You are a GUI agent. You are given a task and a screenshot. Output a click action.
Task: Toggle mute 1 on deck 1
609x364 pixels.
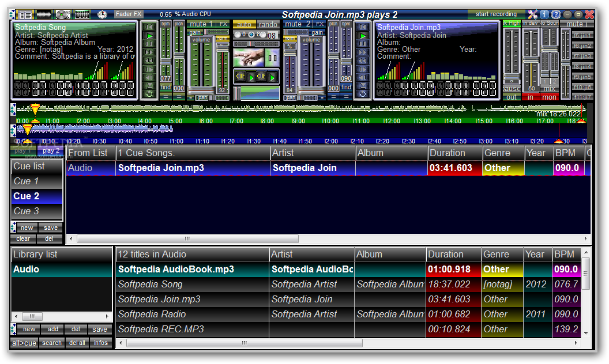201,24
